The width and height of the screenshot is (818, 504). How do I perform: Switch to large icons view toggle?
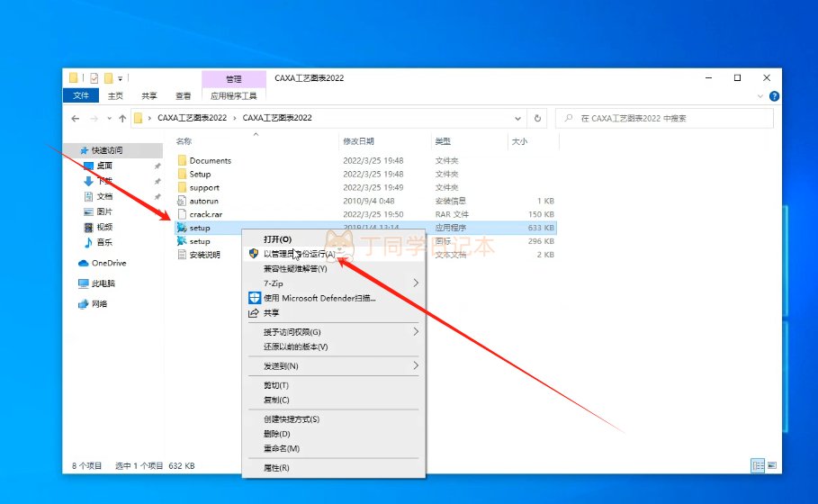pyautogui.click(x=770, y=465)
